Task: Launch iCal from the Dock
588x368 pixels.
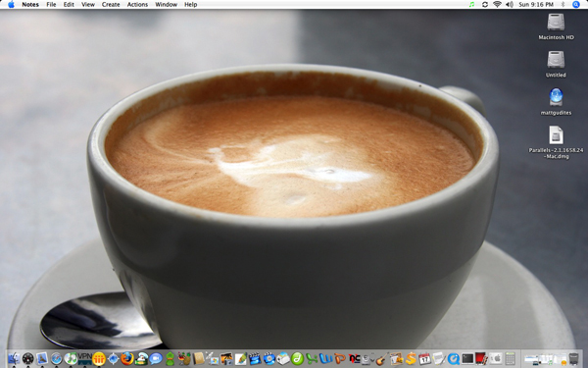Action: [424, 358]
